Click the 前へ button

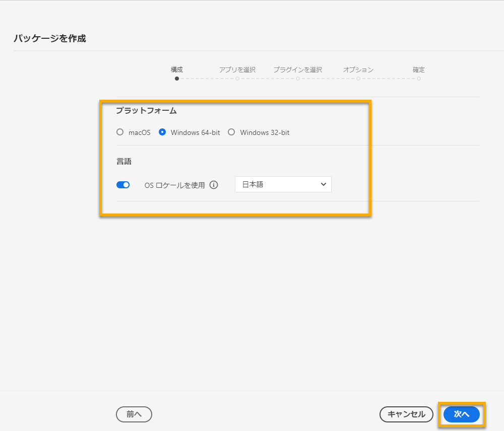coord(134,414)
